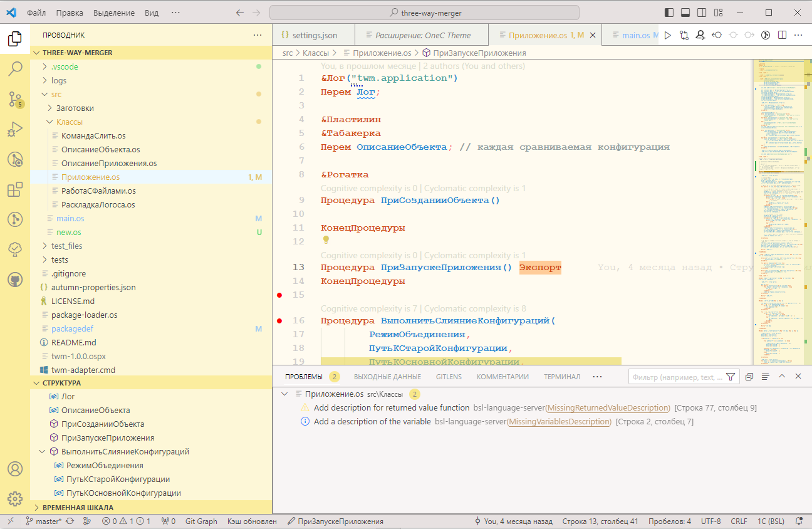Go back with the navigation arrow
Viewport: 812px width, 529px height.
click(240, 13)
